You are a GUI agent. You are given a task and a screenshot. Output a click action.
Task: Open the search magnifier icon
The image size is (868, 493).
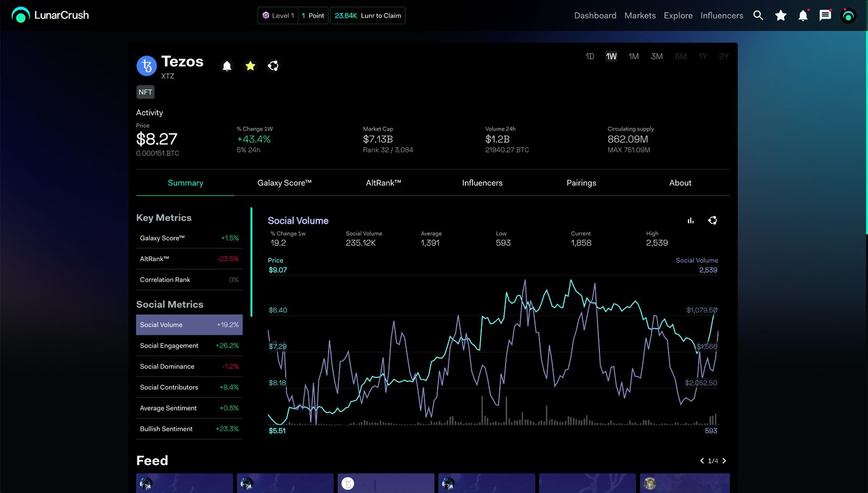pyautogui.click(x=758, y=15)
